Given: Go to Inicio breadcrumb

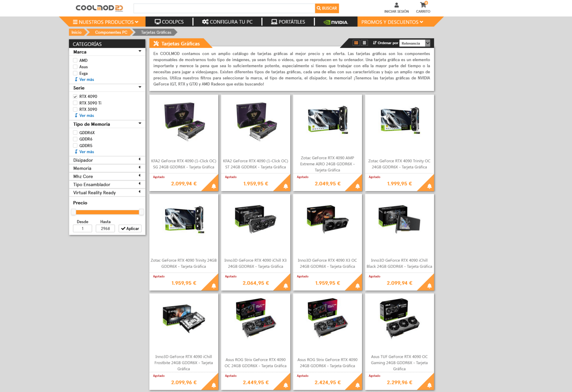Looking at the screenshot, I should (x=77, y=32).
